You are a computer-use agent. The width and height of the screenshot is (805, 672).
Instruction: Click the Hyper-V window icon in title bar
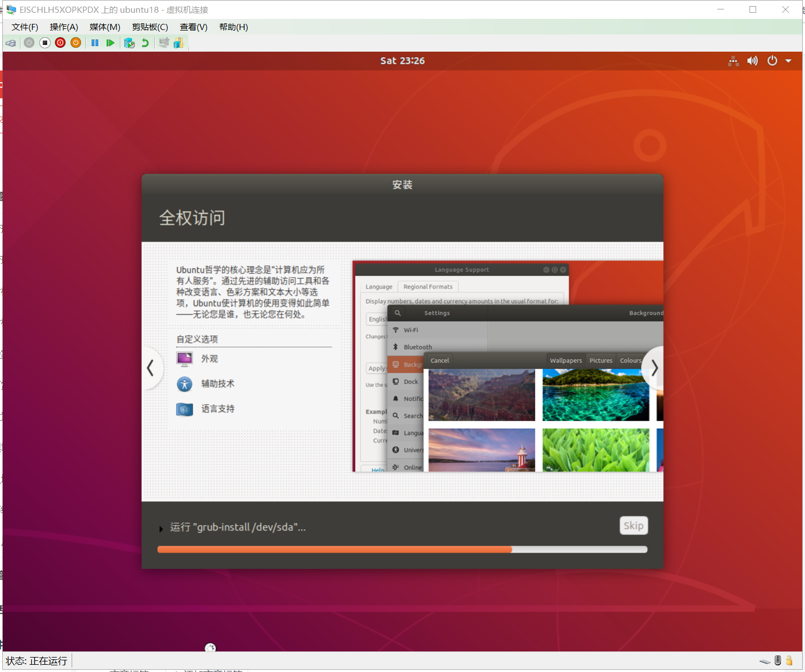pyautogui.click(x=11, y=9)
